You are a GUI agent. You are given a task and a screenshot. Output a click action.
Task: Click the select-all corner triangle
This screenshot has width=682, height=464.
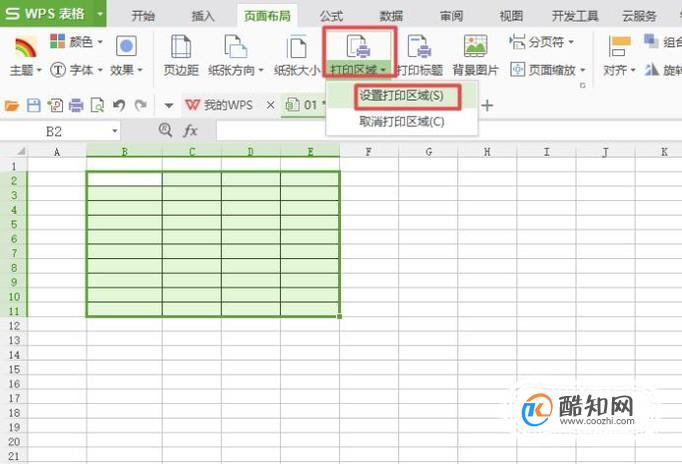20,151
